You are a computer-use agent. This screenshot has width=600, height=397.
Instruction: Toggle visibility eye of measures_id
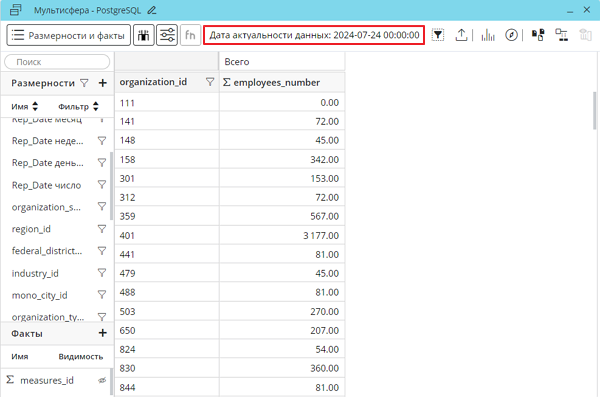[x=102, y=380]
